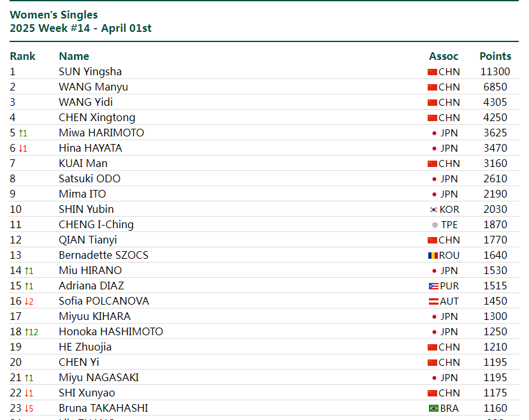Click the Romania flag next to Bernadette SZOCS
The width and height of the screenshot is (529, 420).
(x=433, y=256)
